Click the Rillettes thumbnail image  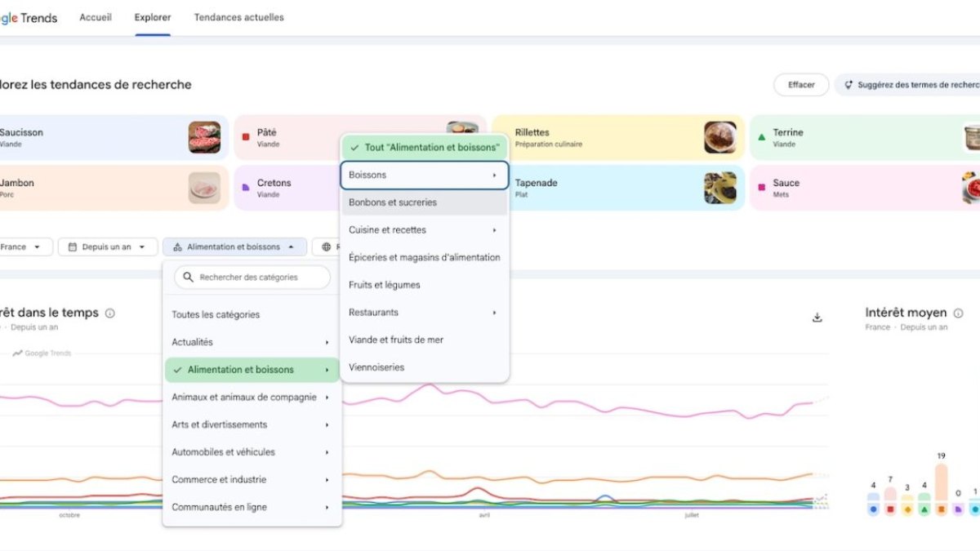point(720,137)
